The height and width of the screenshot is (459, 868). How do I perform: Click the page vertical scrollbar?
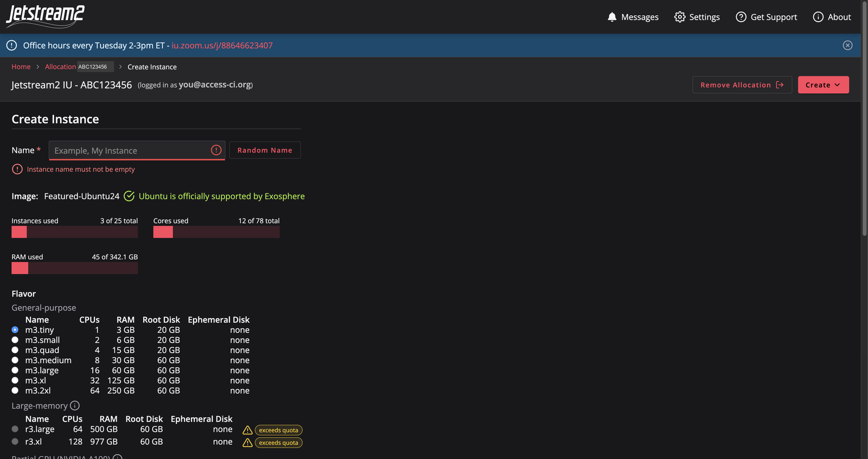[x=864, y=118]
